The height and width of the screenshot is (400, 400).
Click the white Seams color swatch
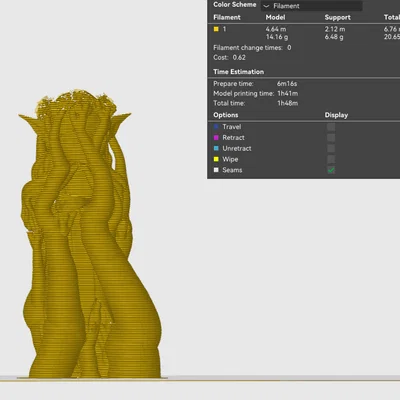pos(216,170)
